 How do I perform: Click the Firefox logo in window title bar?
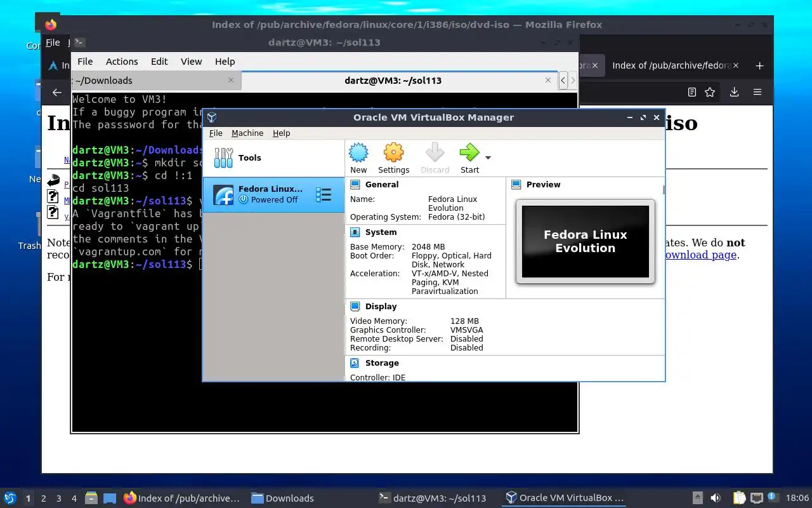51,25
